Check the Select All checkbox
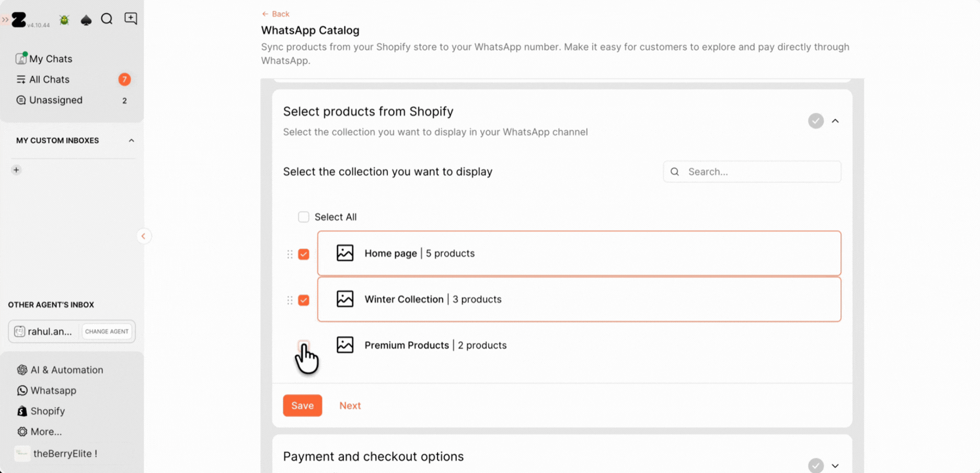The width and height of the screenshot is (980, 473). (304, 217)
